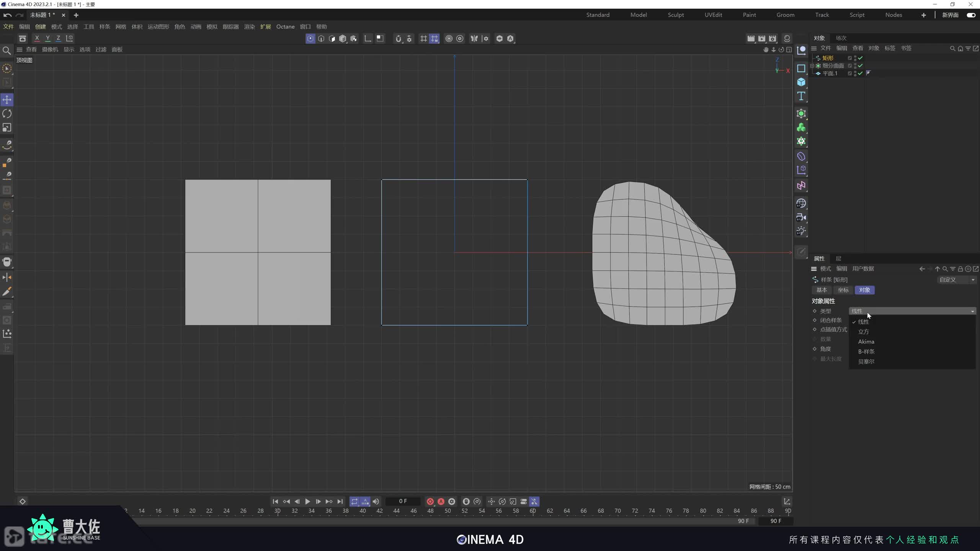The image size is (980, 551).
Task: Select the Rotate tool
Action: [x=7, y=114]
